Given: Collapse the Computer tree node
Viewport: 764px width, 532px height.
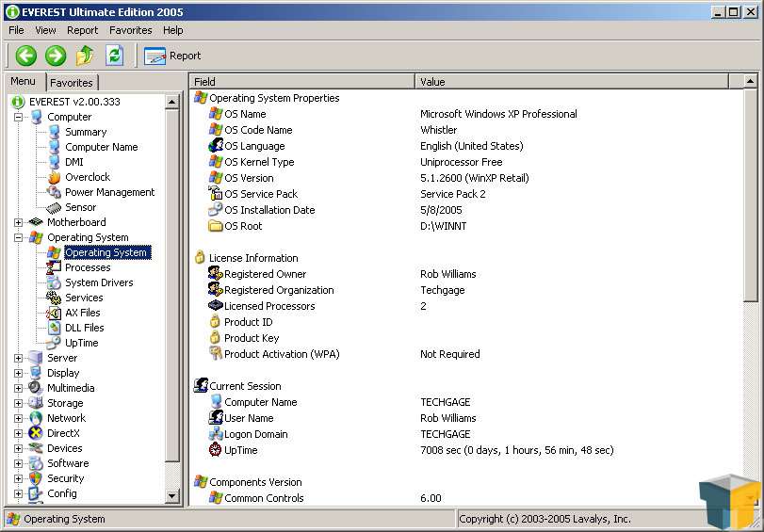Looking at the screenshot, I should tap(18, 117).
